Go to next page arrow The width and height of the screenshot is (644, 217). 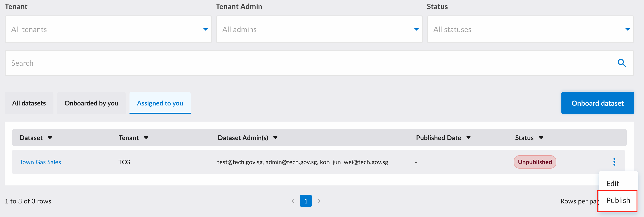[319, 201]
